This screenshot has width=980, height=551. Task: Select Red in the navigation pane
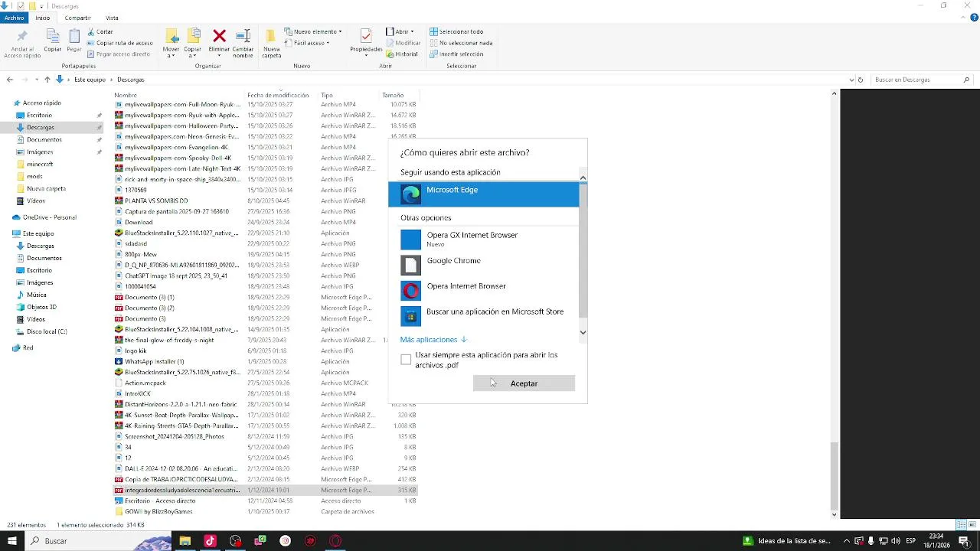(28, 347)
